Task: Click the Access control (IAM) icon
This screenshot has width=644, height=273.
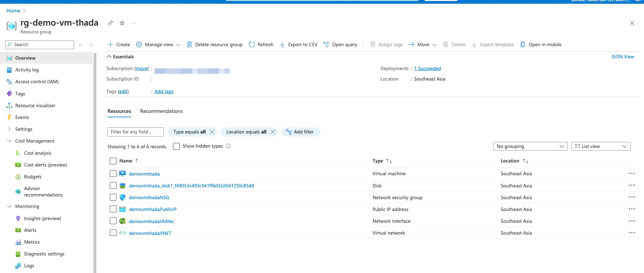Action: click(9, 82)
